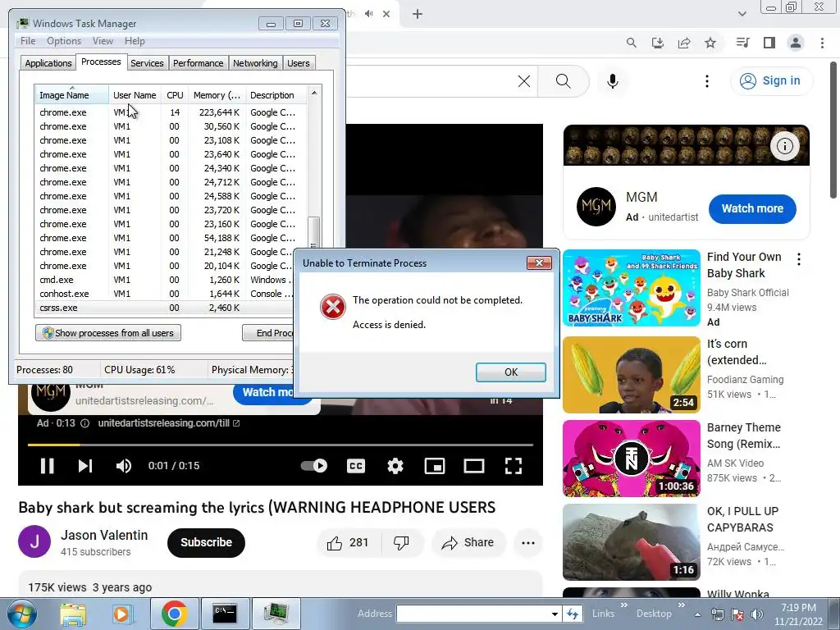Pause the YouTube video
840x630 pixels.
47,466
